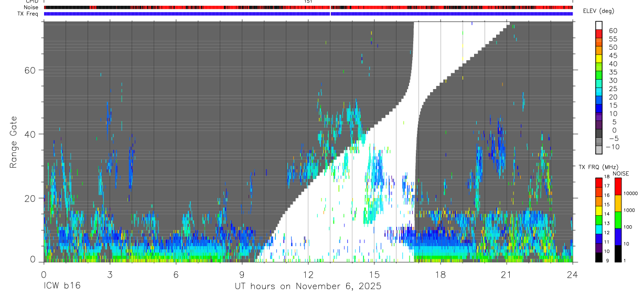This screenshot has height=297, width=644.
Task: Select the yellow segment of the ELEV color bar
Action: pyautogui.click(x=599, y=59)
